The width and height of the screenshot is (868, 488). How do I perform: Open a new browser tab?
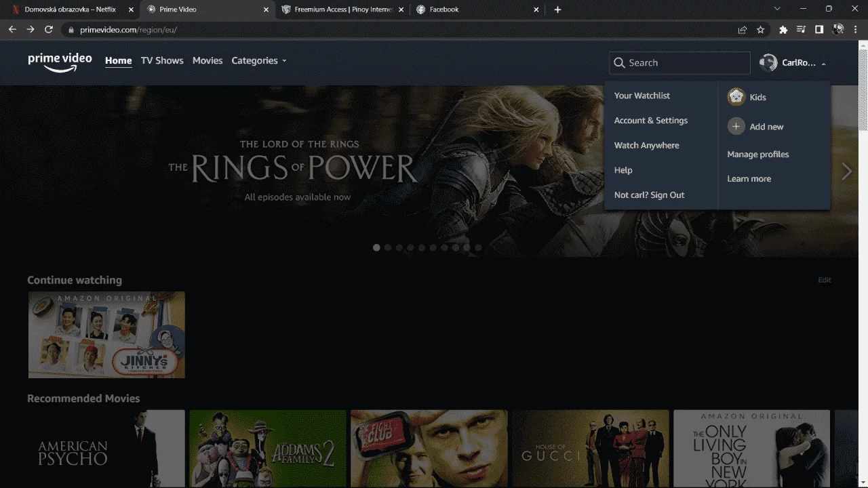coord(557,9)
